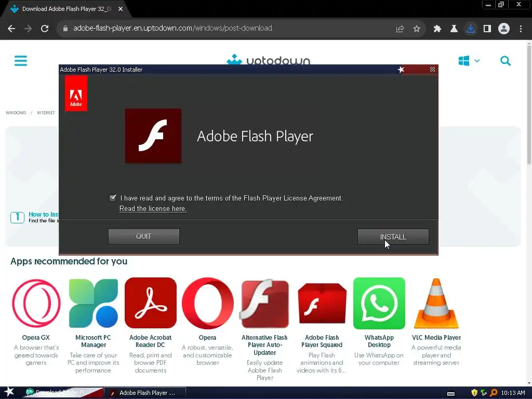Click the Windows platform icon on Uptodown
Image resolution: width=532 pixels, height=399 pixels.
[x=463, y=61]
